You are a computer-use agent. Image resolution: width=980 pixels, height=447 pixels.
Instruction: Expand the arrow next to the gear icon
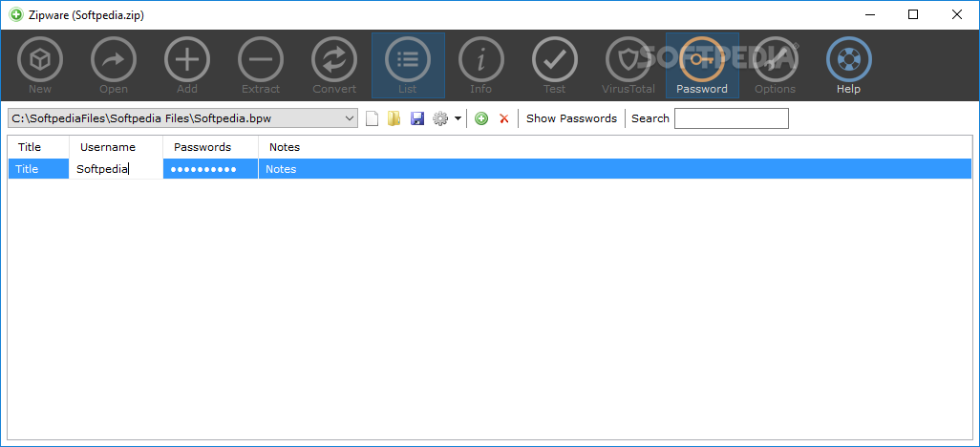pyautogui.click(x=458, y=118)
